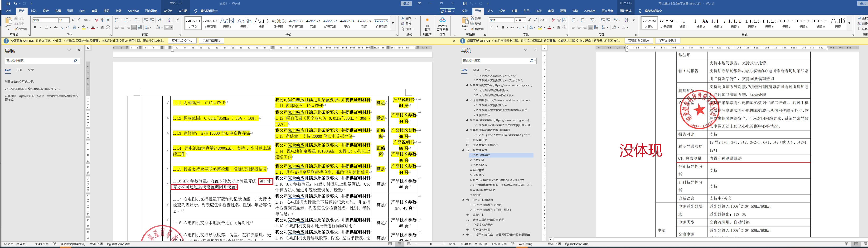Screen dimensions: 868x248
Task: Apply subscript x₂ in left window
Action: (x=62, y=28)
